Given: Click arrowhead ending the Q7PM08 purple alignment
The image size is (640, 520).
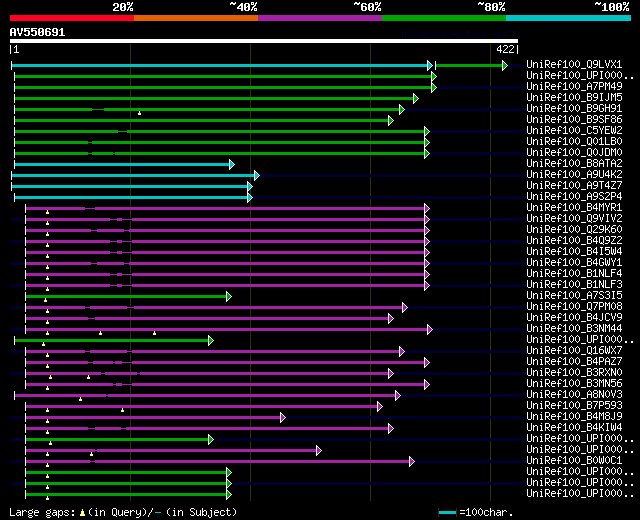Looking at the screenshot, I should (x=405, y=307).
